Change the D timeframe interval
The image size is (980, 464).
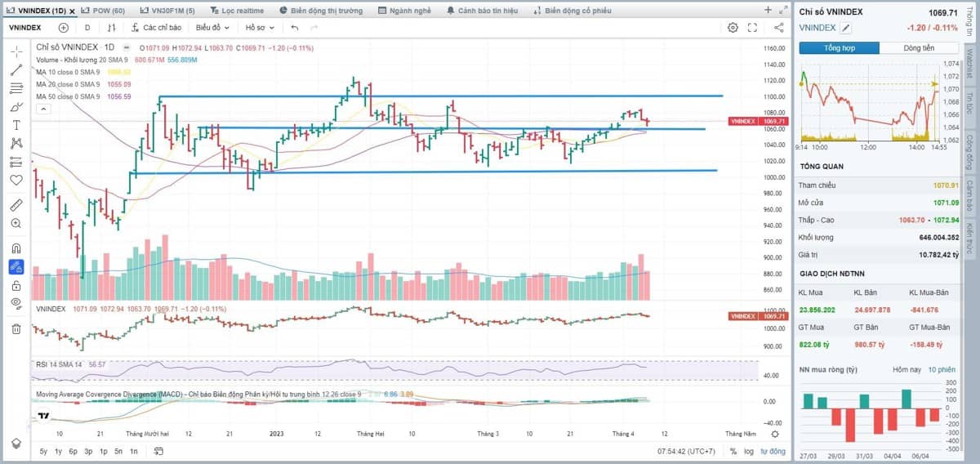(87, 27)
